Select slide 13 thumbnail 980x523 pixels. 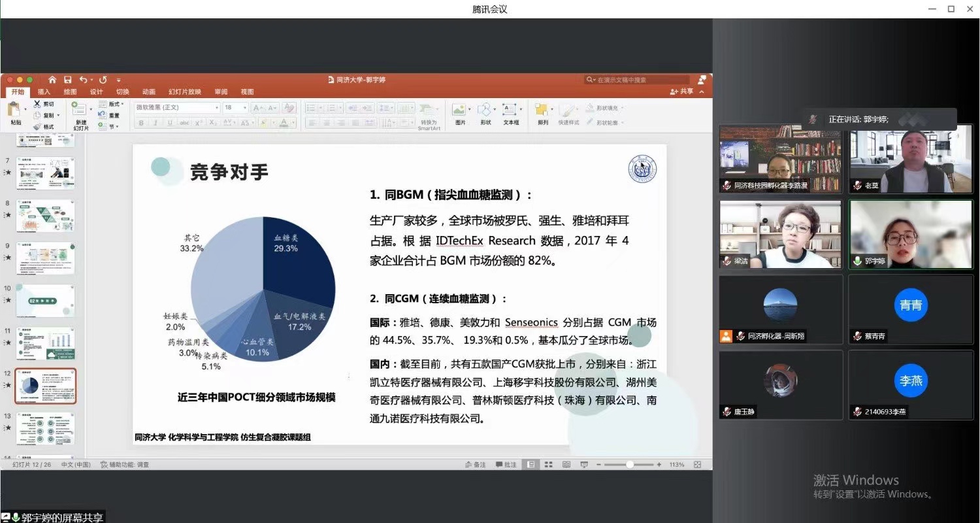[45, 429]
